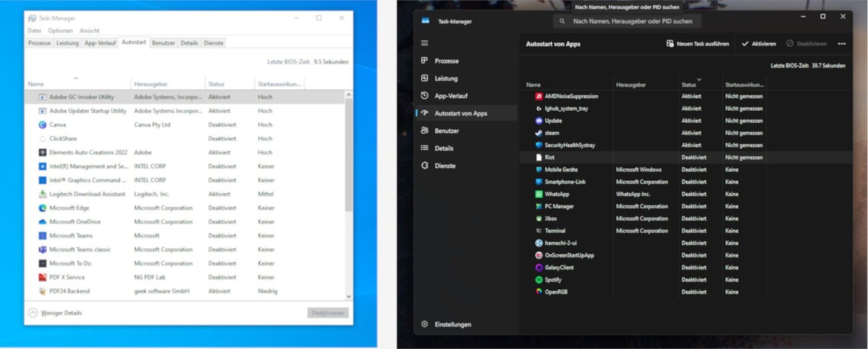Select the Spotify icon in autostart list
The image size is (868, 349).
(539, 280)
